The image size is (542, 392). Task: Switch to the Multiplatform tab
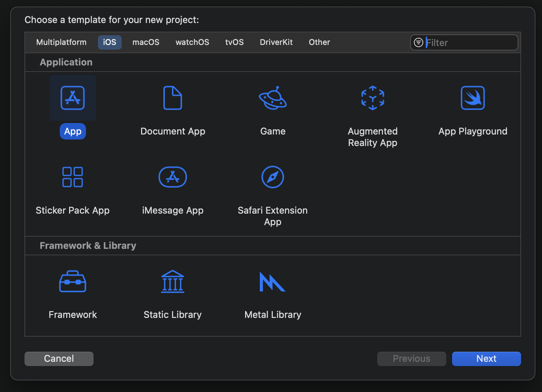point(62,42)
